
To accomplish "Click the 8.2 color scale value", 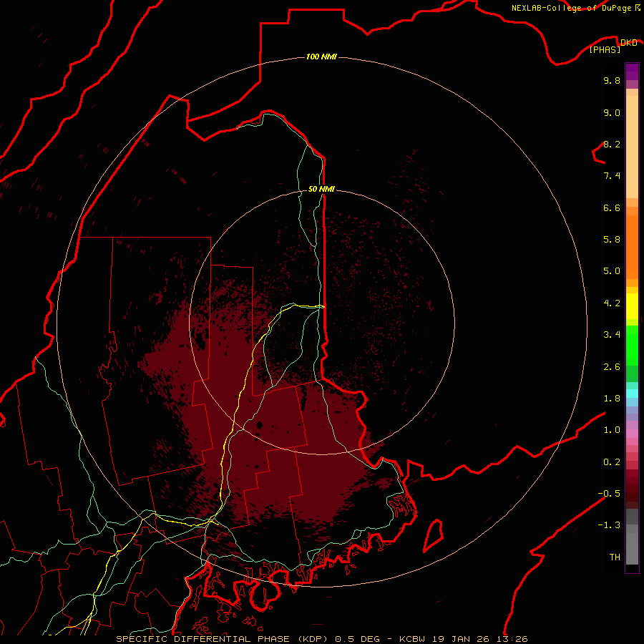I will pos(612,144).
